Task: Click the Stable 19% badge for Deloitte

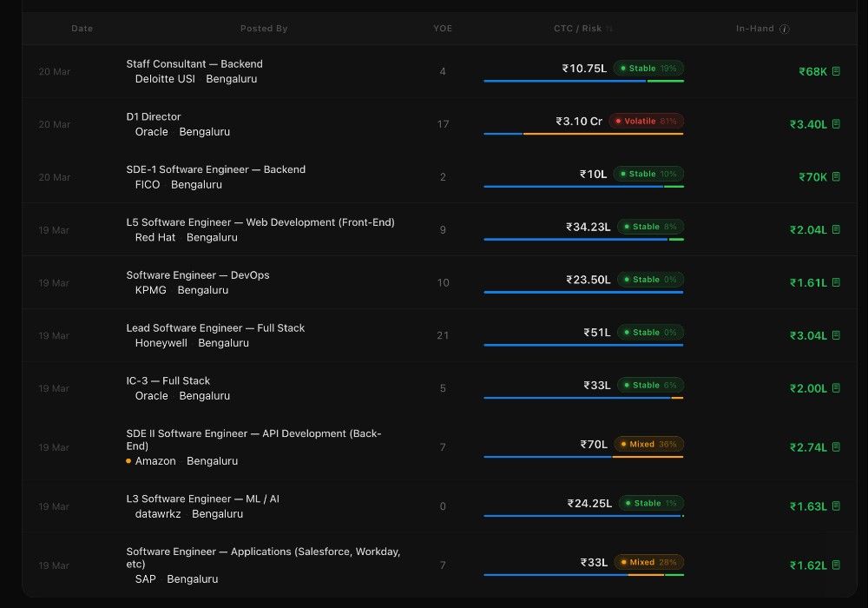Action: pyautogui.click(x=648, y=68)
